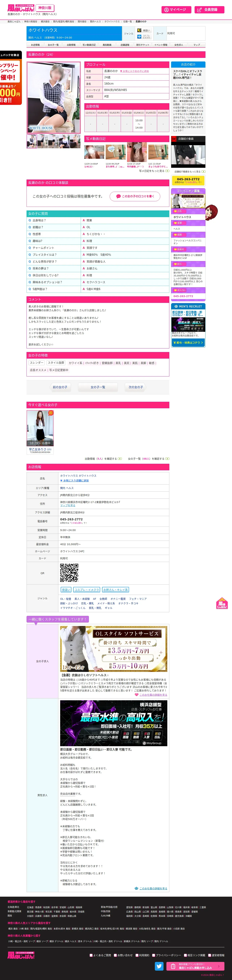Open the 出勤情報 tab
The width and height of the screenshot is (232, 980).
[71, 45]
